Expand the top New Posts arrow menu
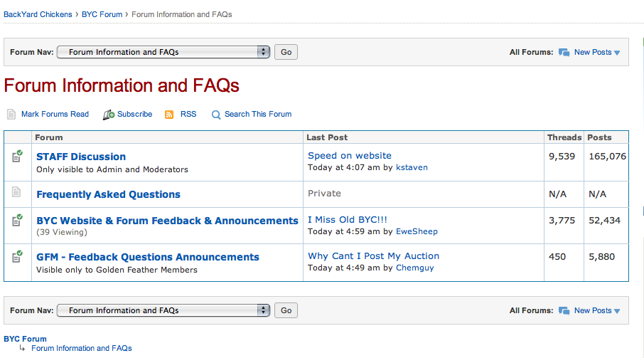Viewport: 644px width, 358px height. tap(617, 53)
